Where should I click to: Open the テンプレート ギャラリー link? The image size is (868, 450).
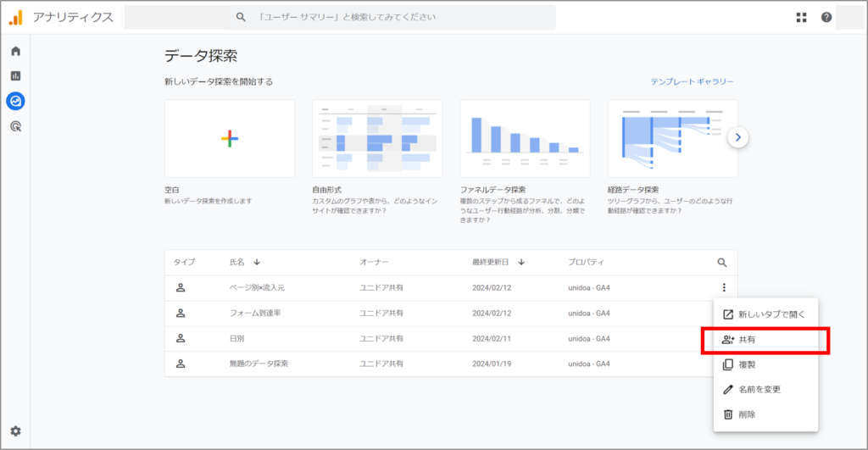[692, 81]
